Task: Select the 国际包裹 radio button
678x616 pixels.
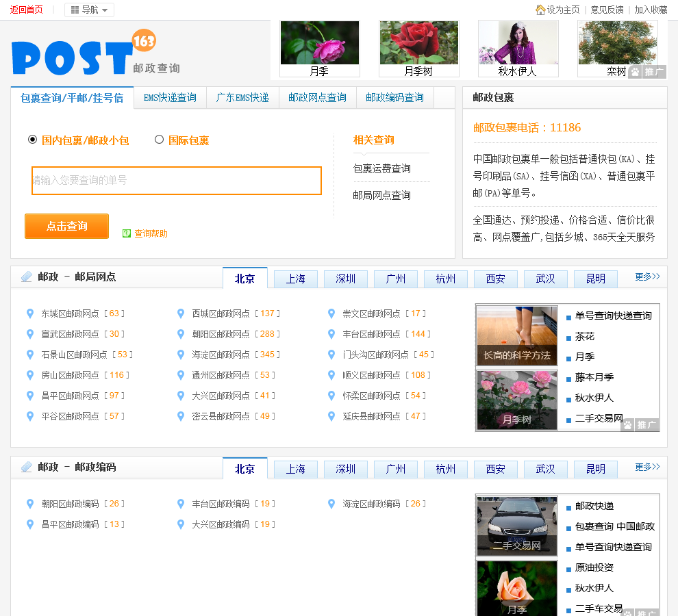Action: coord(159,139)
